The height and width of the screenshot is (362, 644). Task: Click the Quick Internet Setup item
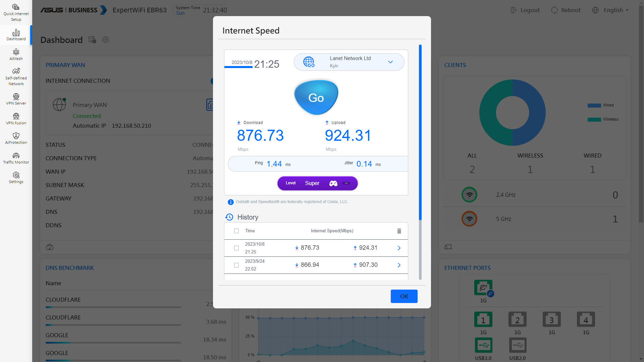[x=16, y=12]
